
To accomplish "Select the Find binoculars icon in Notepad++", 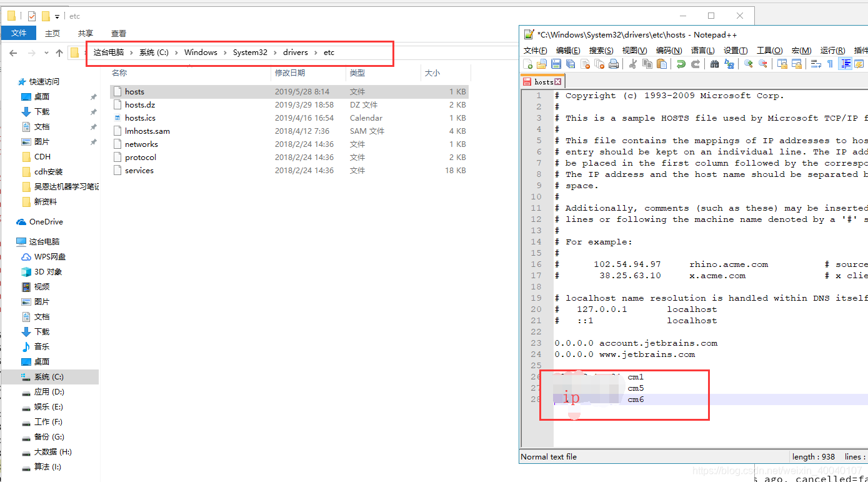I will click(715, 63).
